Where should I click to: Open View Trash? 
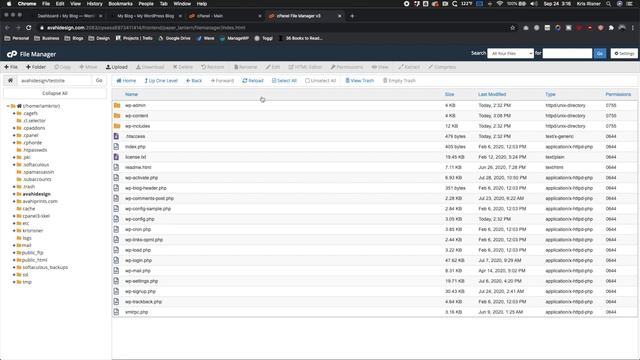tap(360, 81)
